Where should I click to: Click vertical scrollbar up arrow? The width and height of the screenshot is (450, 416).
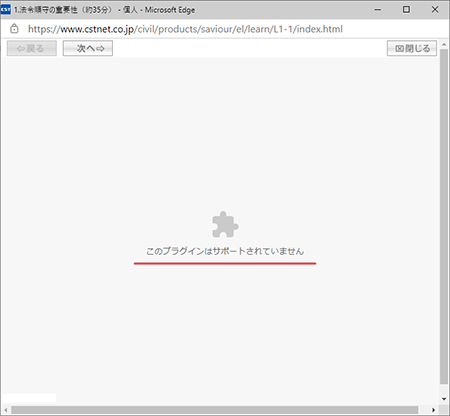click(x=444, y=44)
